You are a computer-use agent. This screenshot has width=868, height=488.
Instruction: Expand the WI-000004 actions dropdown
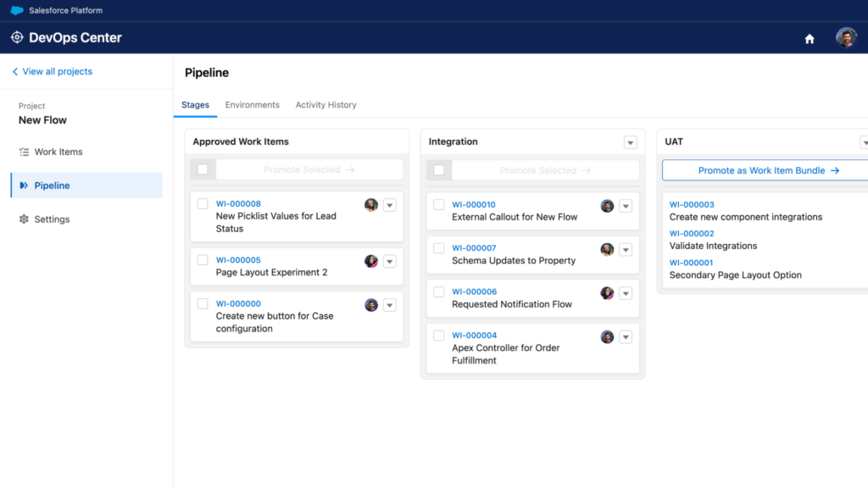tap(626, 337)
